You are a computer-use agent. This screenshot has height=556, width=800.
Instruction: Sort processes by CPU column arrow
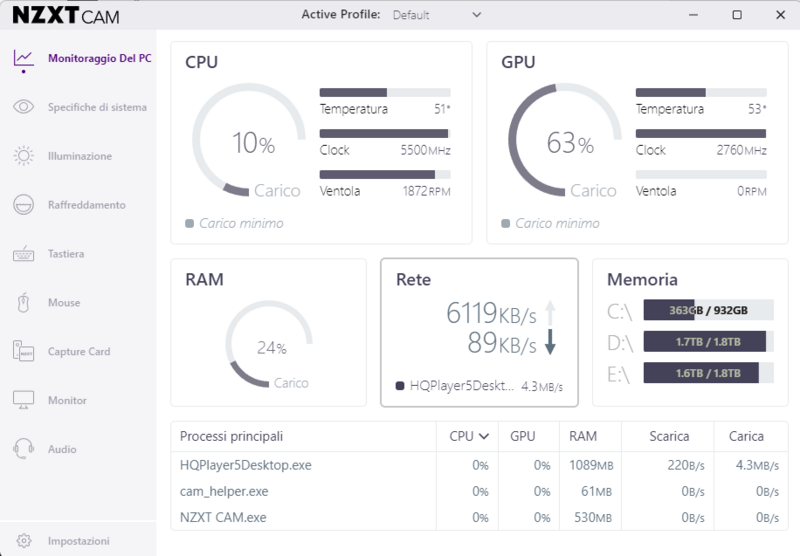coord(485,436)
